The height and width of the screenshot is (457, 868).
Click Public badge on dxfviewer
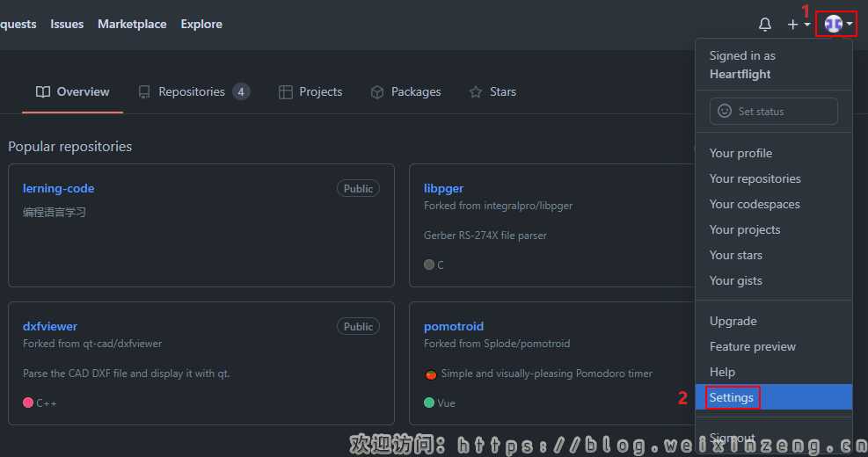[x=358, y=326]
